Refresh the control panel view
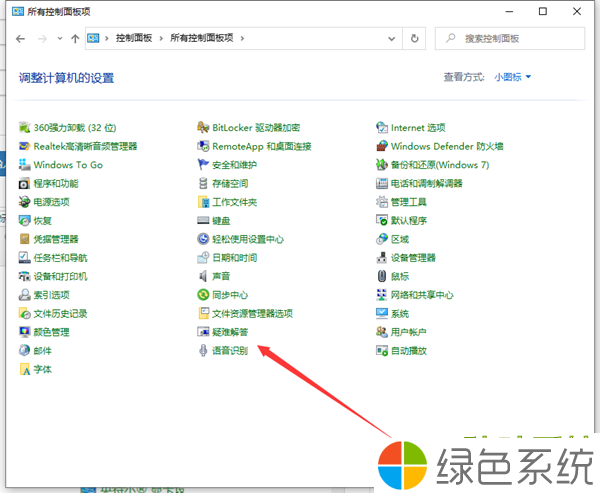 [414, 38]
